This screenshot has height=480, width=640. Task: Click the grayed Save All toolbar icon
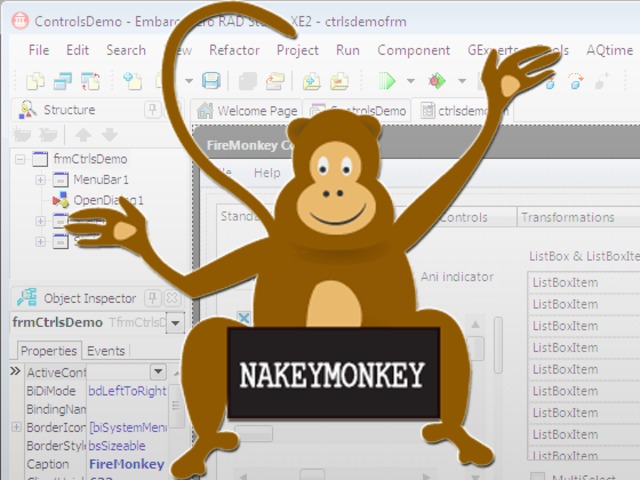[248, 81]
